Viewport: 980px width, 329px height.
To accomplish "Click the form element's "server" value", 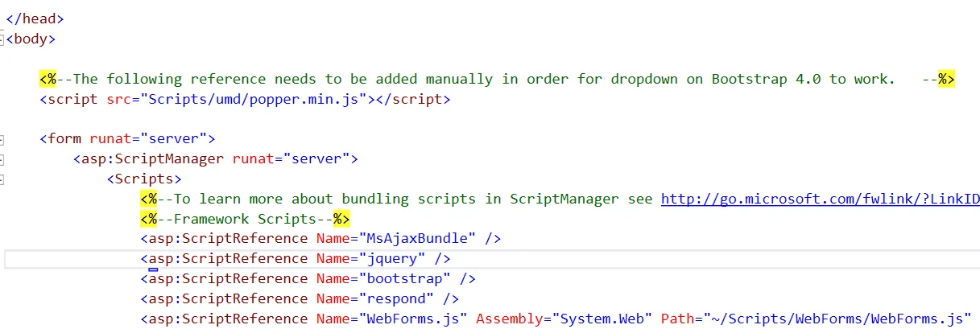I will 174,138.
